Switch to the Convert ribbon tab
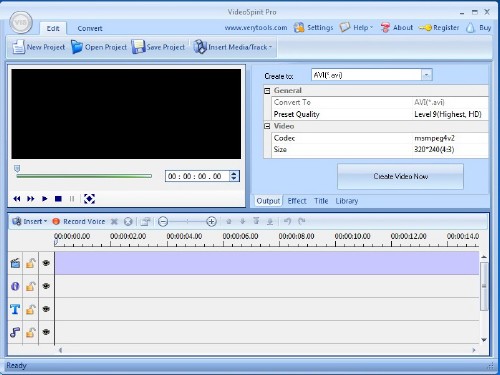The width and height of the screenshot is (500, 375). (90, 28)
